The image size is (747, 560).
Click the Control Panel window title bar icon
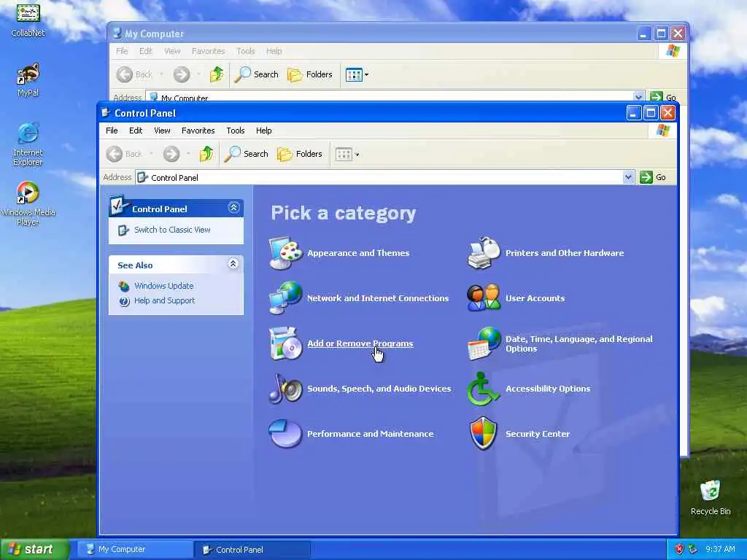[105, 113]
